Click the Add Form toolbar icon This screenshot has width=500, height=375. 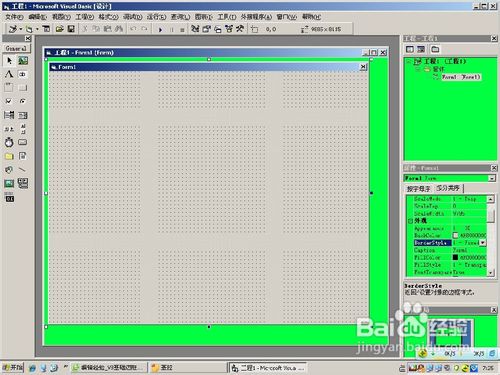[x=29, y=29]
